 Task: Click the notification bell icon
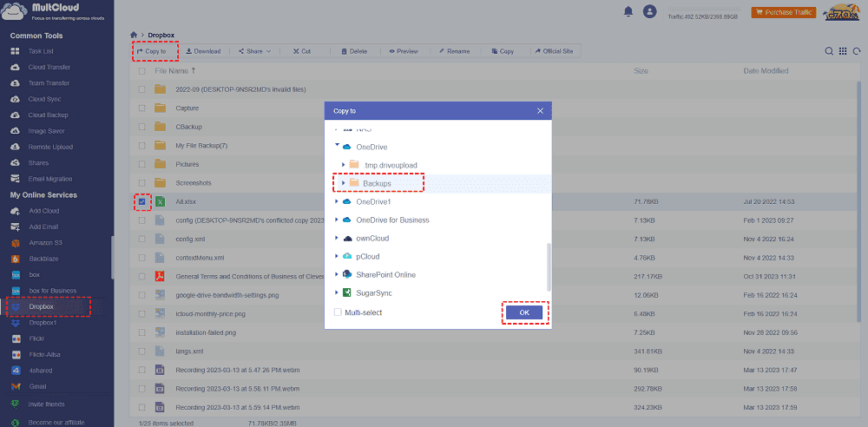pyautogui.click(x=628, y=11)
